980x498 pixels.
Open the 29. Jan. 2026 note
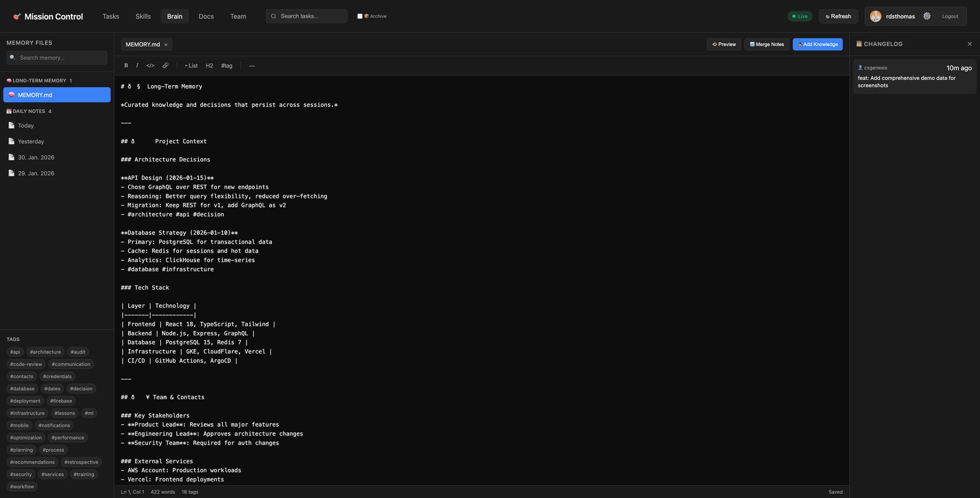pyautogui.click(x=57, y=173)
